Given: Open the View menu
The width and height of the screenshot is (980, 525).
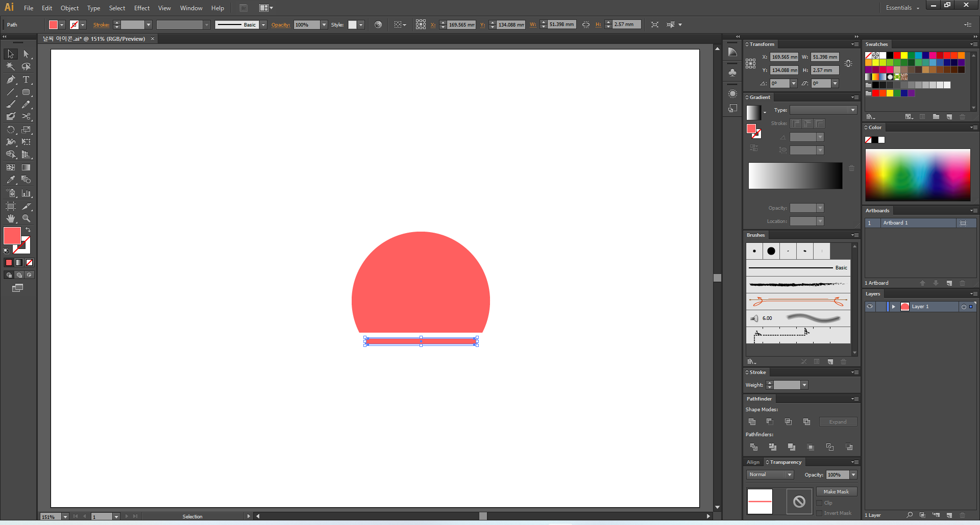Looking at the screenshot, I should coord(164,8).
